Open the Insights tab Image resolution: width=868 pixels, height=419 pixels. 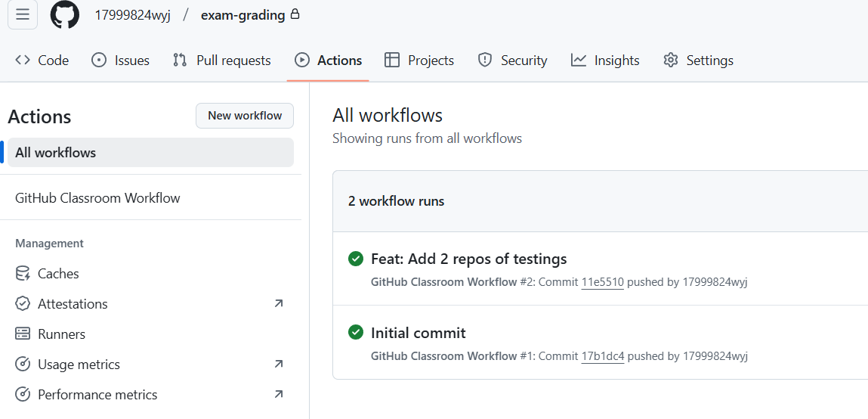[x=605, y=61]
